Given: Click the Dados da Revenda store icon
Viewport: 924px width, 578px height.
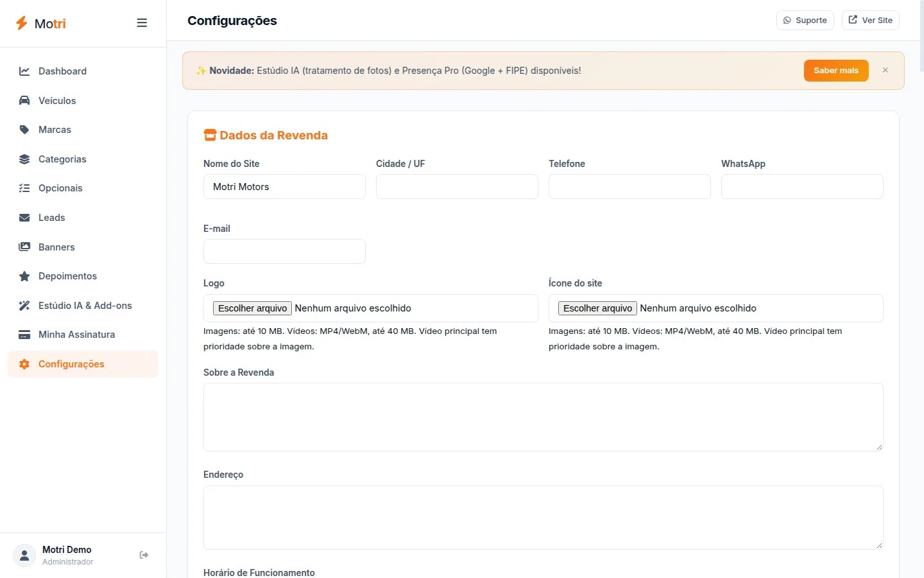Looking at the screenshot, I should coord(210,135).
